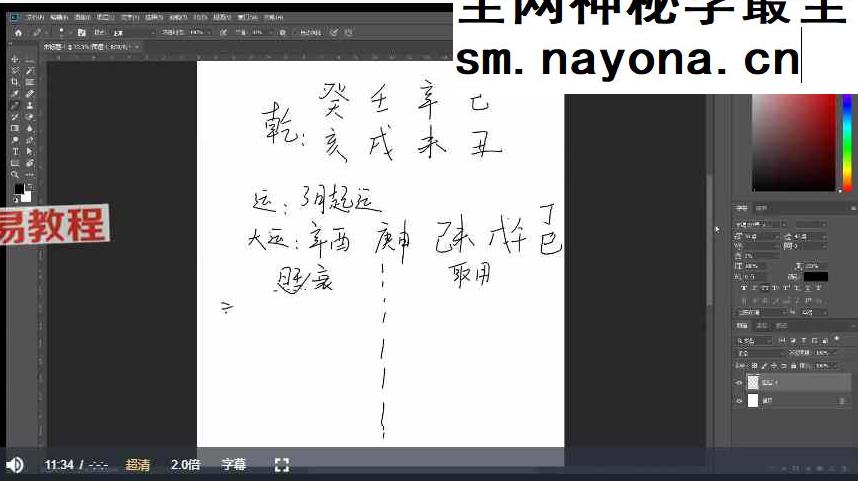Select the Path Selection arrow tool
858x481 pixels.
pyautogui.click(x=30, y=151)
